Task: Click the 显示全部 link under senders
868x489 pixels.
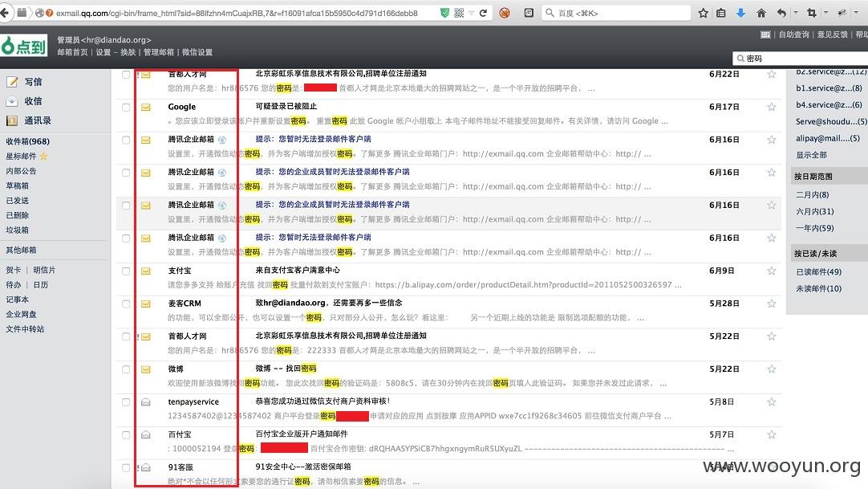Action: click(812, 155)
